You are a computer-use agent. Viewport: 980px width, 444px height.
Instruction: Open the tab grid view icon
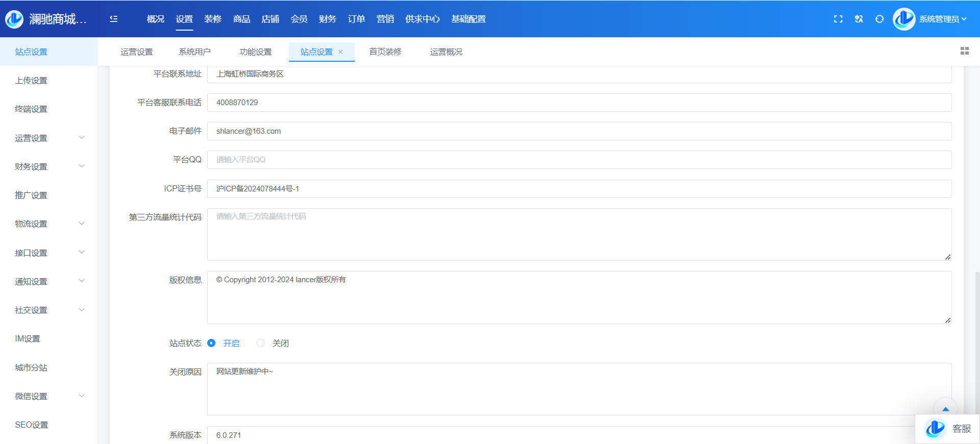(964, 51)
